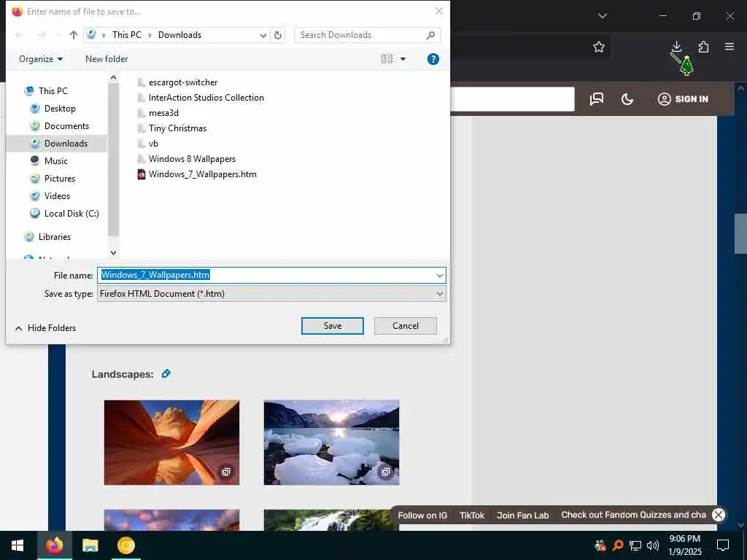Click Firefox icon in the taskbar
Screen dimensions: 747x560
54,545
